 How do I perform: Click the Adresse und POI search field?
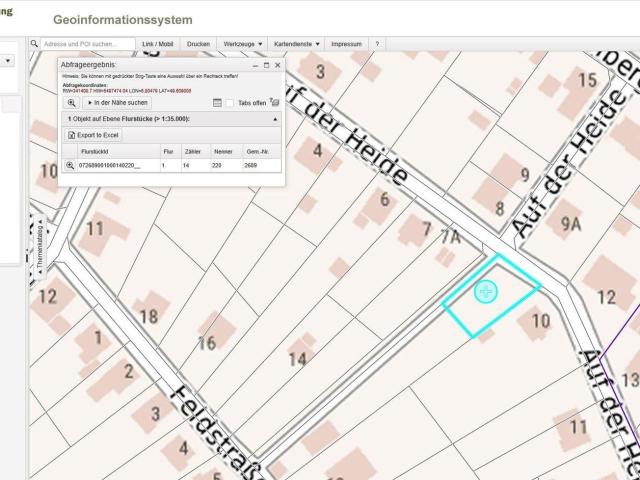[87, 44]
